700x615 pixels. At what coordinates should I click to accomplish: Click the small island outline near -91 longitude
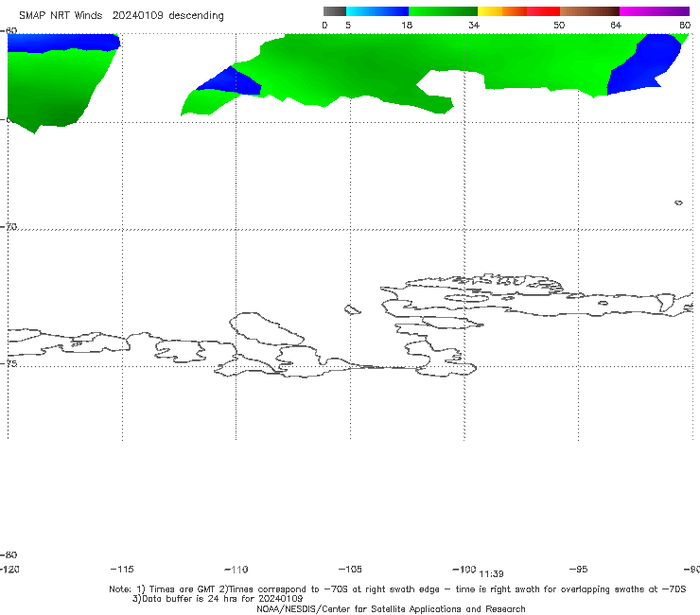[678, 202]
